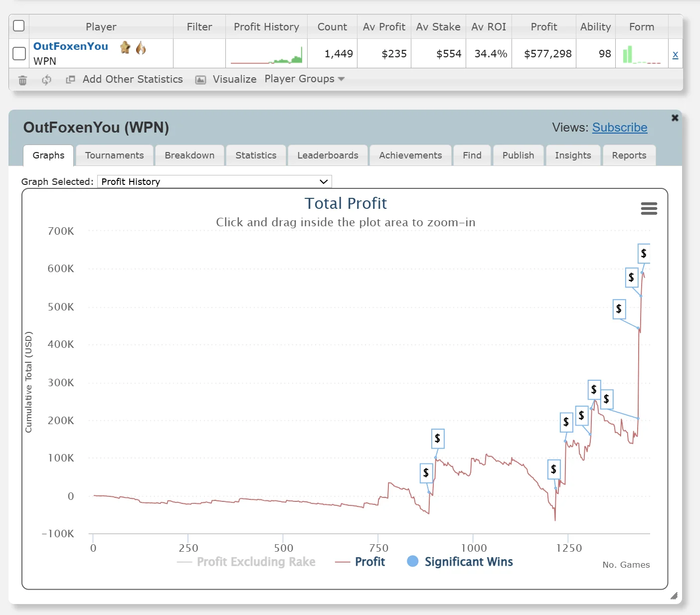Refresh the player statistics
The width and height of the screenshot is (700, 615).
(46, 80)
